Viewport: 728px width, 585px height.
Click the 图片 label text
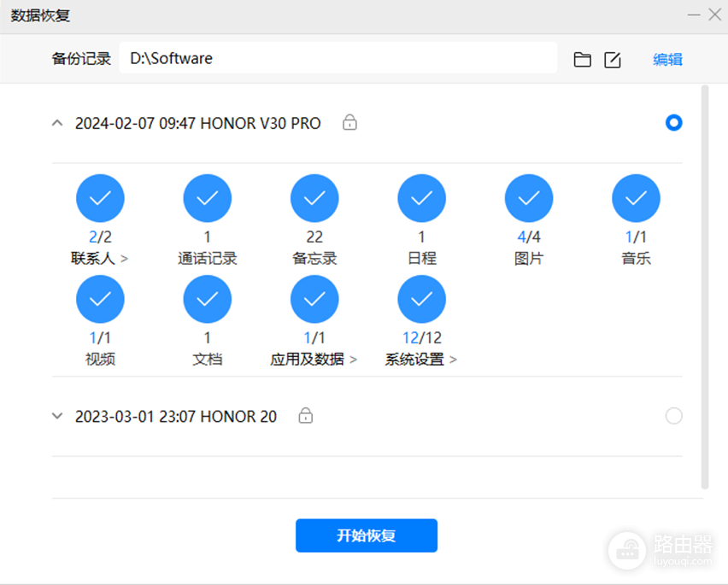tap(529, 259)
